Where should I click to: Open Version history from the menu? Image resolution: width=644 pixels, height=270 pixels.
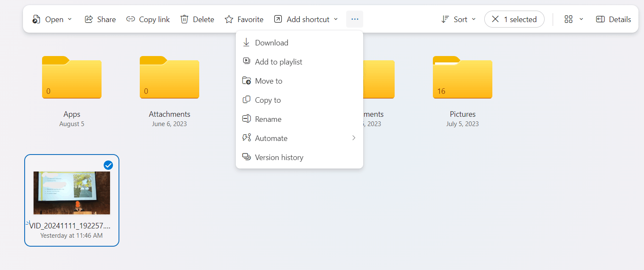point(279,157)
